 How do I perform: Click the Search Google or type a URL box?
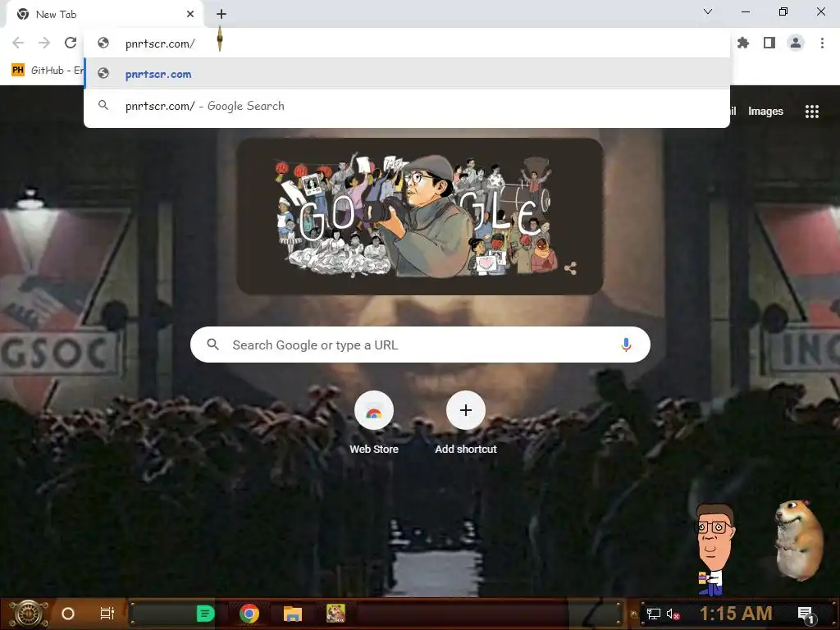420,345
